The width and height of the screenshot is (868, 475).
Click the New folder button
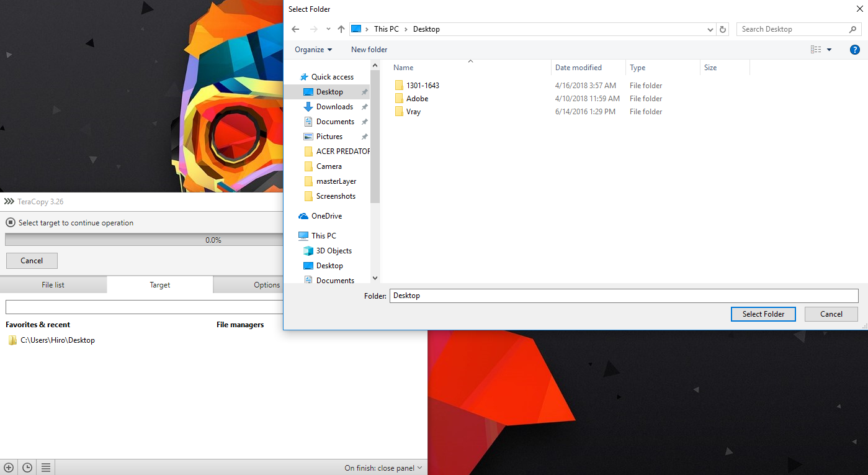(369, 50)
